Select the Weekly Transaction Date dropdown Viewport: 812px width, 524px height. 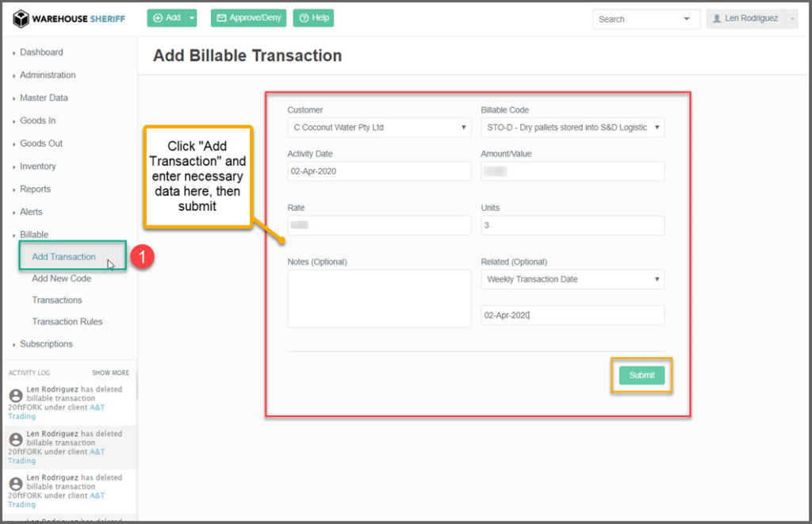click(573, 280)
